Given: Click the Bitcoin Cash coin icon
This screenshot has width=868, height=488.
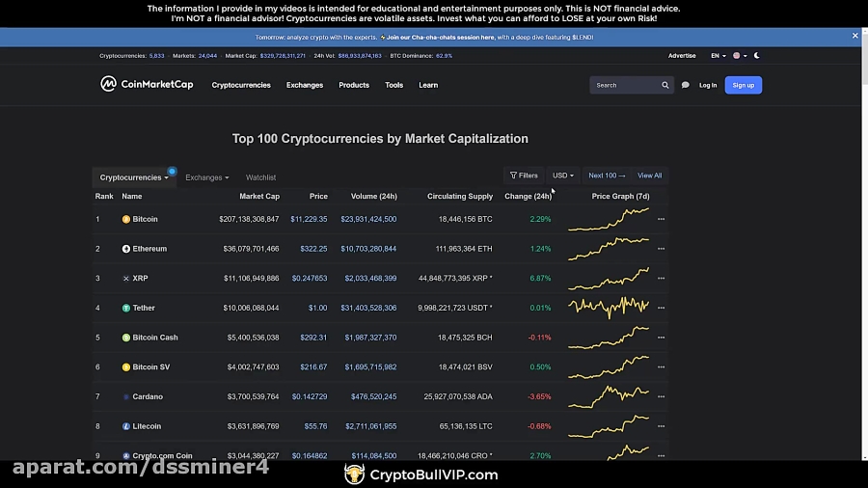Looking at the screenshot, I should point(126,338).
